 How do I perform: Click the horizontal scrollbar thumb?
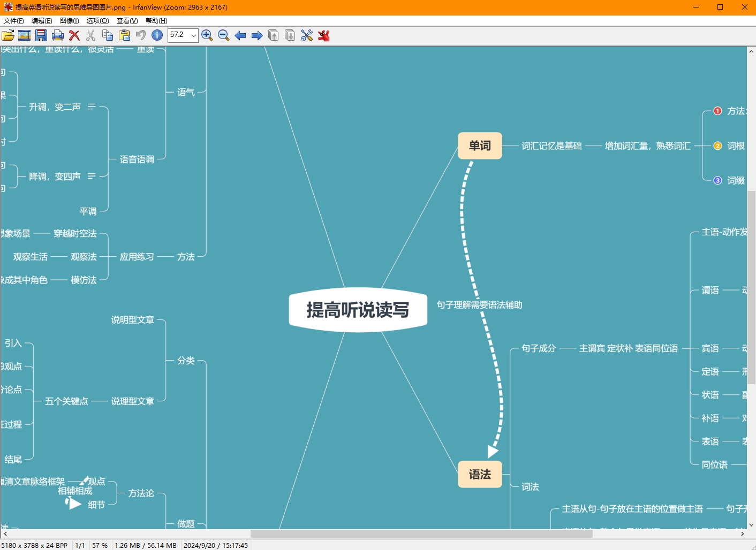point(421,533)
